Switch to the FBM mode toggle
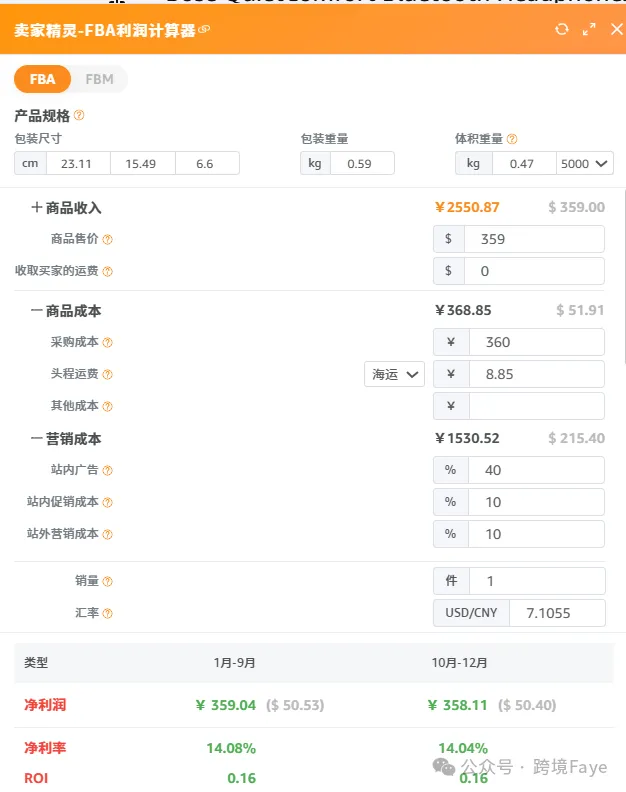This screenshot has width=626, height=792. (x=99, y=79)
